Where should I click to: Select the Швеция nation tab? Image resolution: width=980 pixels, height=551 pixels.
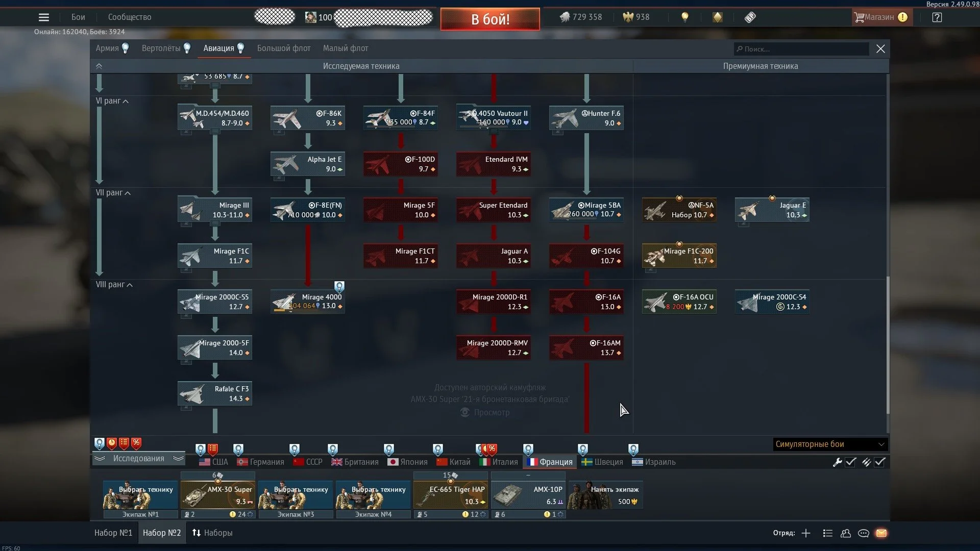click(x=603, y=462)
